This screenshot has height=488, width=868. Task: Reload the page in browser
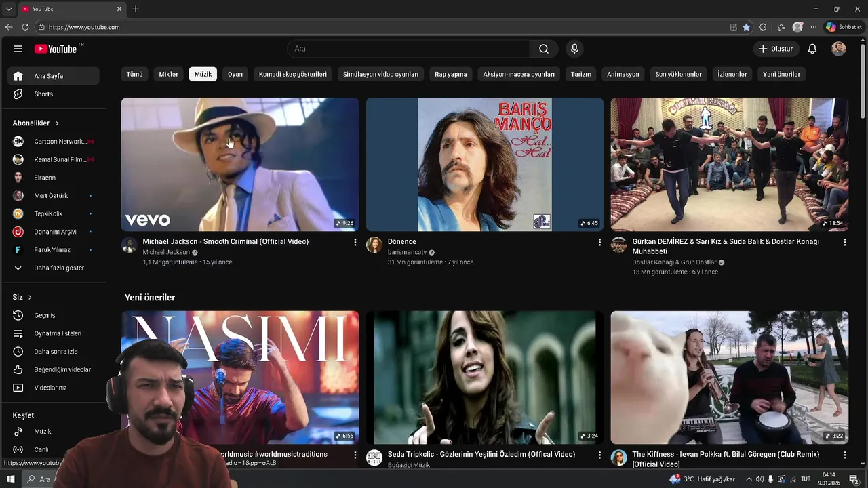tap(25, 27)
